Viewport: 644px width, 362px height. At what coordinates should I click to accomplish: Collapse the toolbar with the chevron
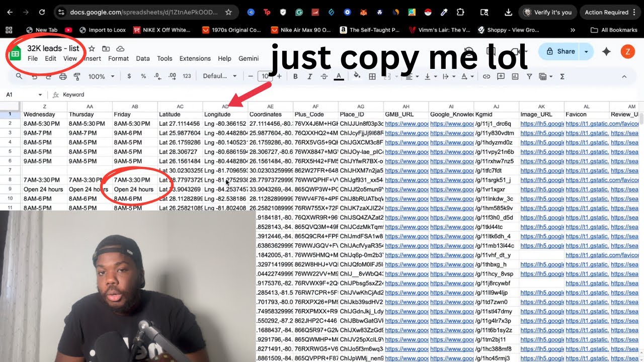624,76
